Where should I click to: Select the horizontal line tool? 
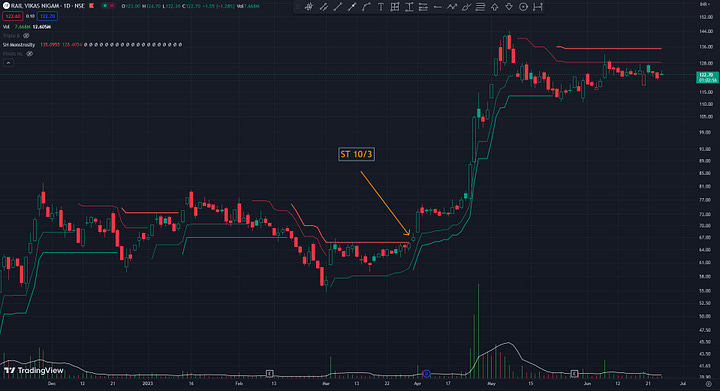[438, 7]
